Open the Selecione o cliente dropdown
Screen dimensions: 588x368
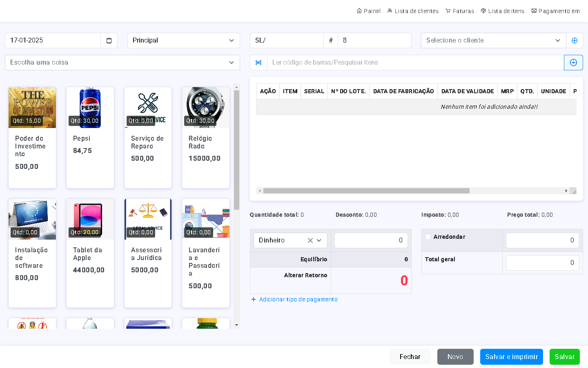click(493, 40)
